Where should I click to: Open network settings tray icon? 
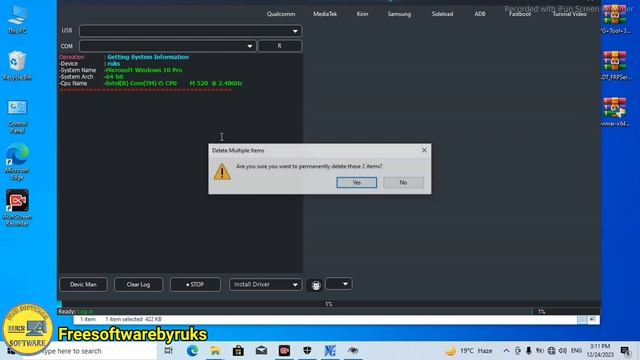pyautogui.click(x=551, y=351)
